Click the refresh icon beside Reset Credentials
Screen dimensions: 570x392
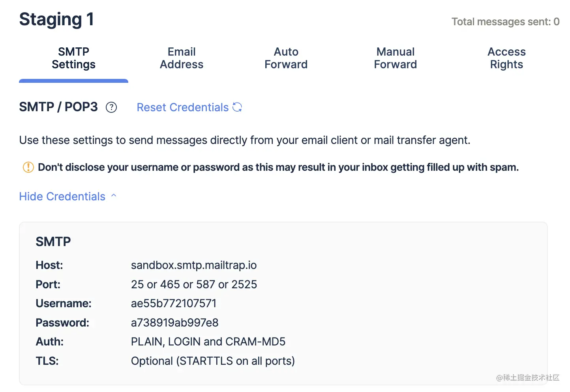pyautogui.click(x=237, y=107)
